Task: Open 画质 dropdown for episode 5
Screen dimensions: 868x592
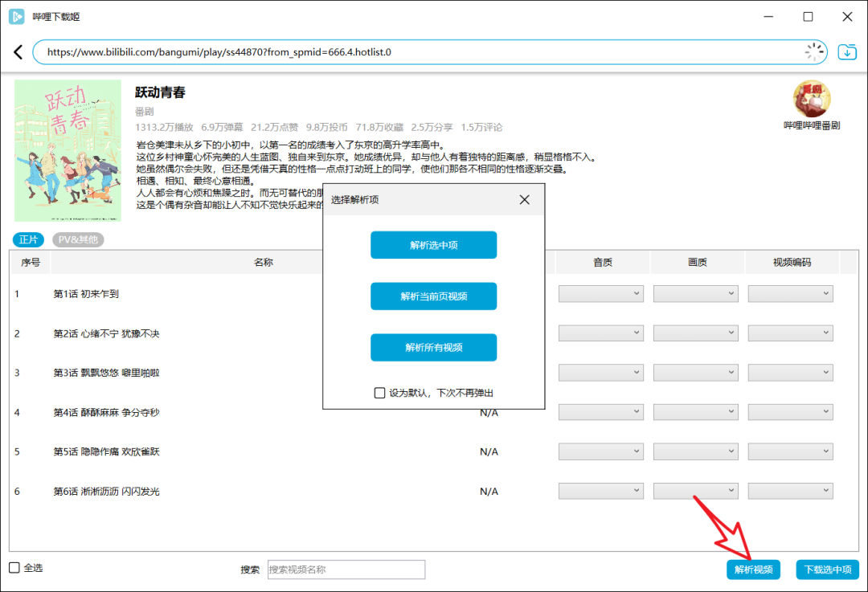Action: [696, 451]
